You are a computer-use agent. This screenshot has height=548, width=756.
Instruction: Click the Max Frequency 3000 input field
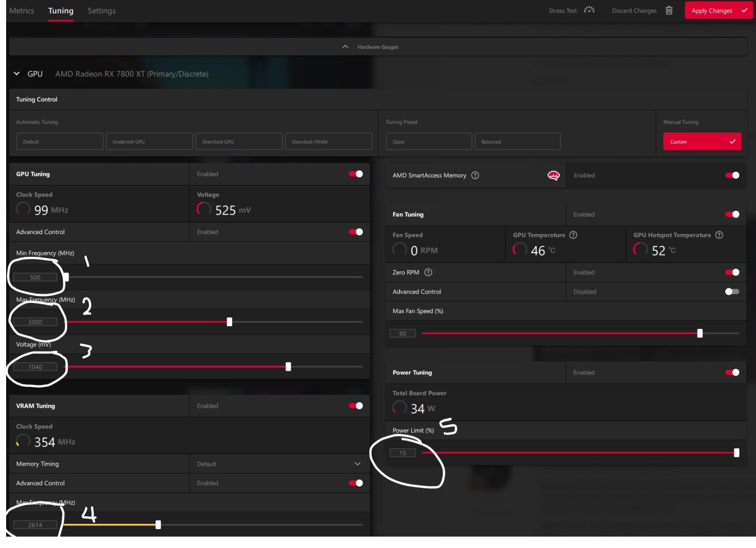click(x=35, y=322)
